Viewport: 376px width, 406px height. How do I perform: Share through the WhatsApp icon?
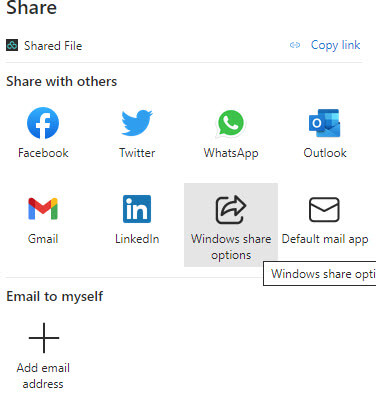tap(231, 124)
